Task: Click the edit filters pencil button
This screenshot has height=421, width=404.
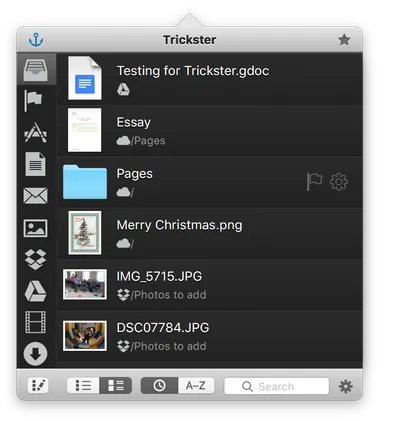Action: 38,386
